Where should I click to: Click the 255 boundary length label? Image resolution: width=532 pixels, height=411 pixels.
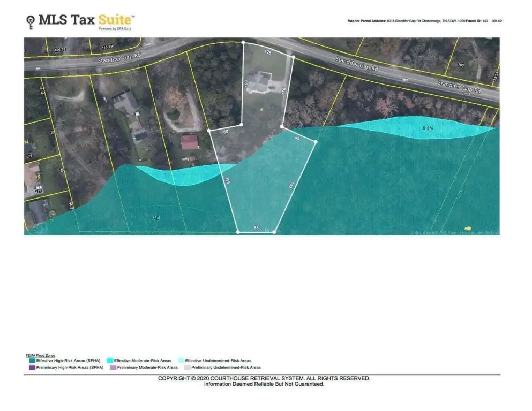coord(227,180)
